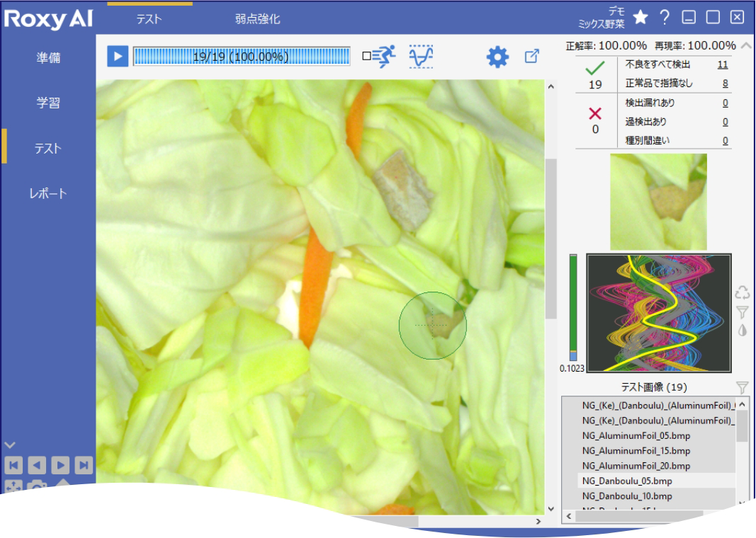The image size is (756, 538).
Task: Jump to the last image button
Action: pos(84,465)
